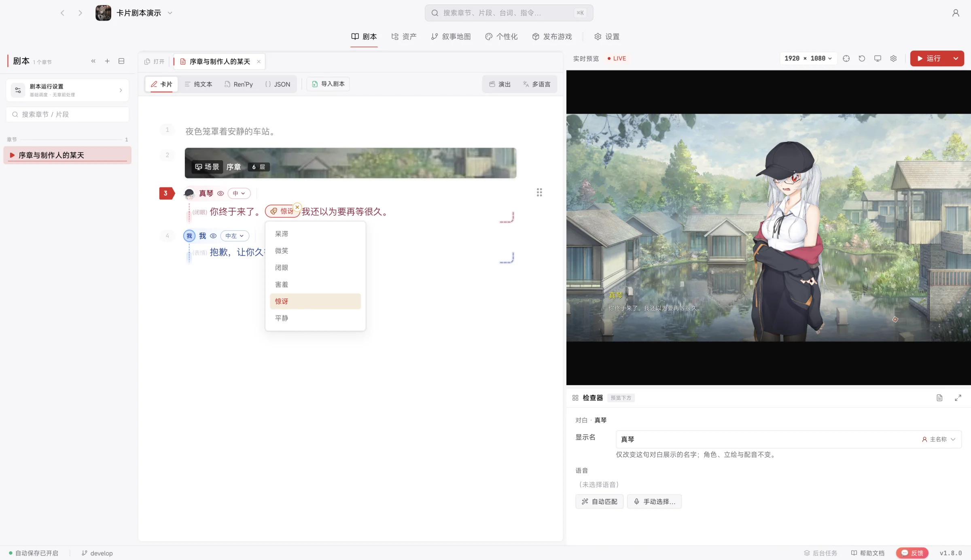Select 闭眼 expression from the list
971x560 pixels.
315,267
